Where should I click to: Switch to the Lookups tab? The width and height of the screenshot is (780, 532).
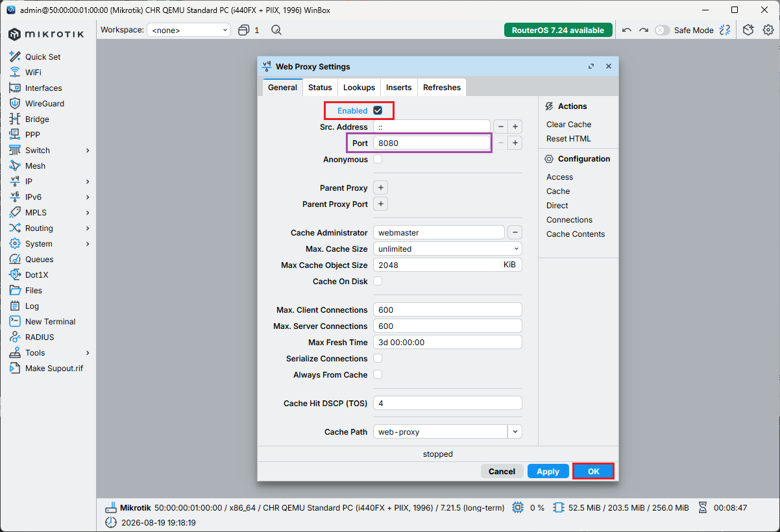[x=359, y=88]
